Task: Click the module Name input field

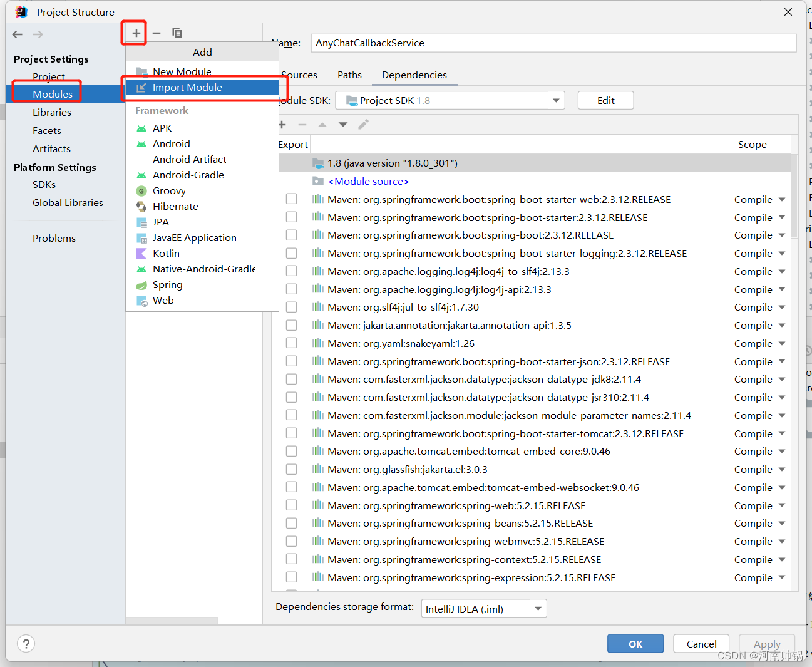Action: 553,43
